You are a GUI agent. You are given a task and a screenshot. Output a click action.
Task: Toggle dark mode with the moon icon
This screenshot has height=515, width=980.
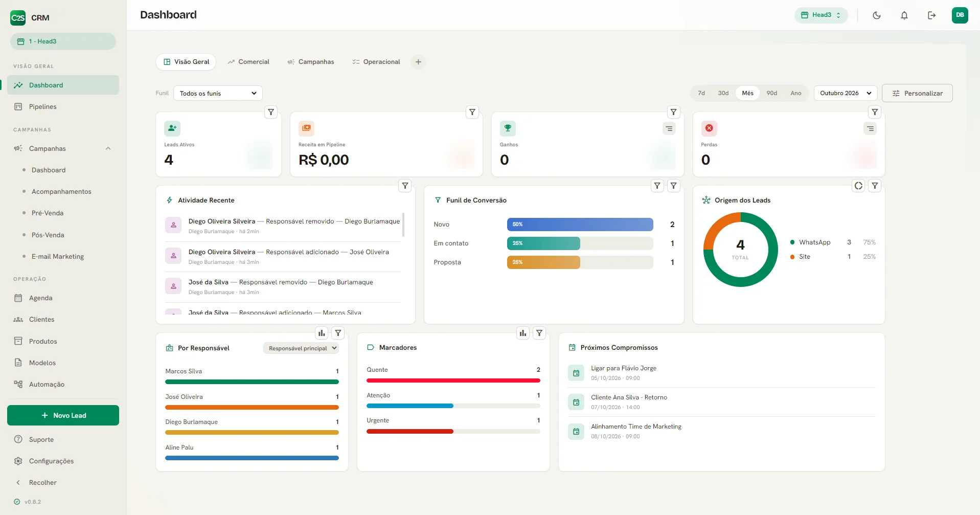click(x=877, y=15)
